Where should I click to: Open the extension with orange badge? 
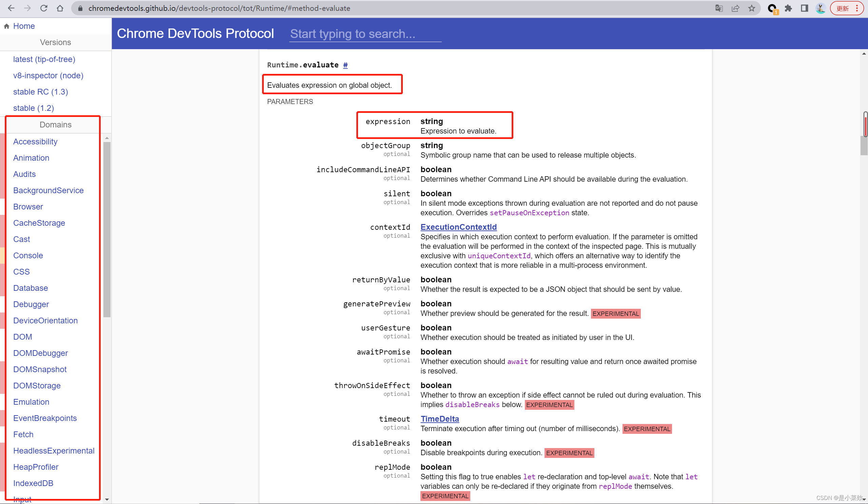[x=772, y=8]
